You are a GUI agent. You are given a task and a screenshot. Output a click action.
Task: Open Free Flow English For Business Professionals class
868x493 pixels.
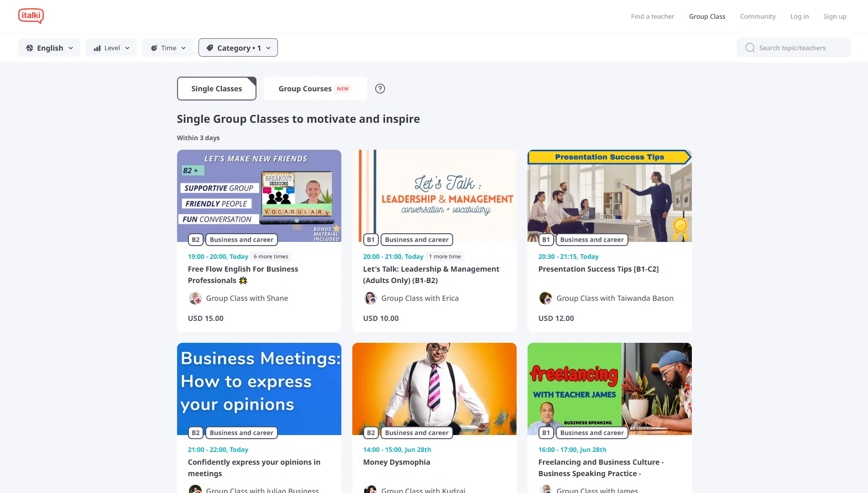click(243, 275)
